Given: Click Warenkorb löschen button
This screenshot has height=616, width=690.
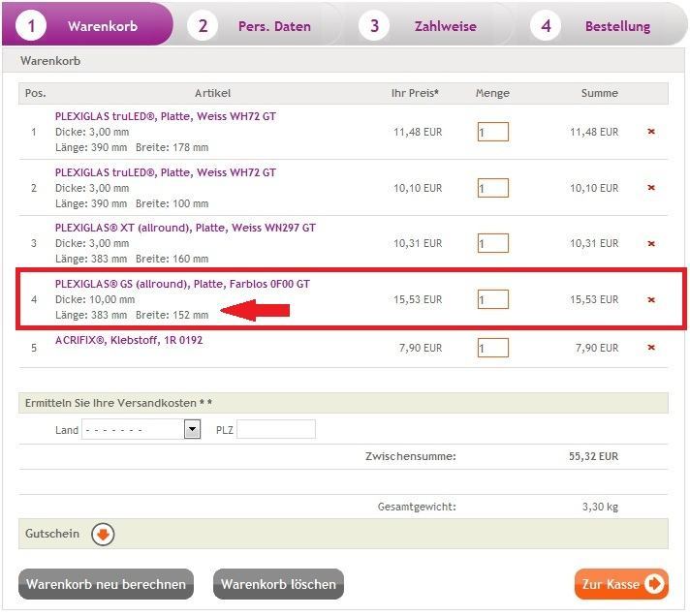Looking at the screenshot, I should coord(278,584).
